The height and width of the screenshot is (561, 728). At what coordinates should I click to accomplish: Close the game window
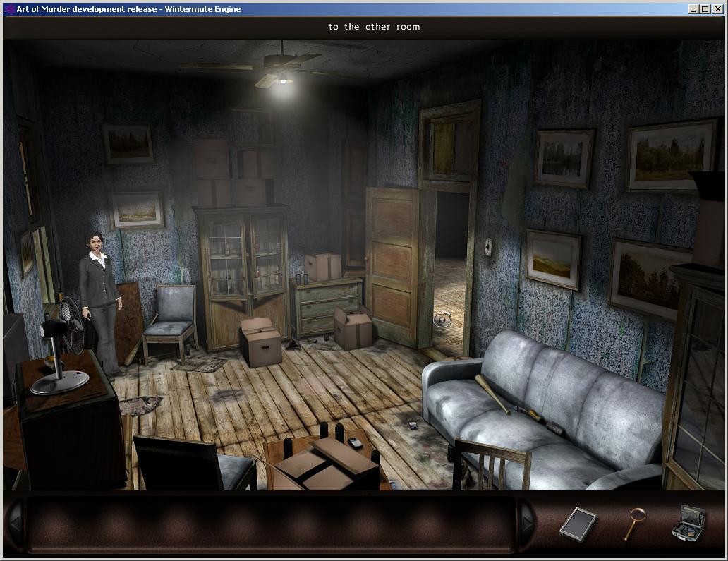pos(717,9)
